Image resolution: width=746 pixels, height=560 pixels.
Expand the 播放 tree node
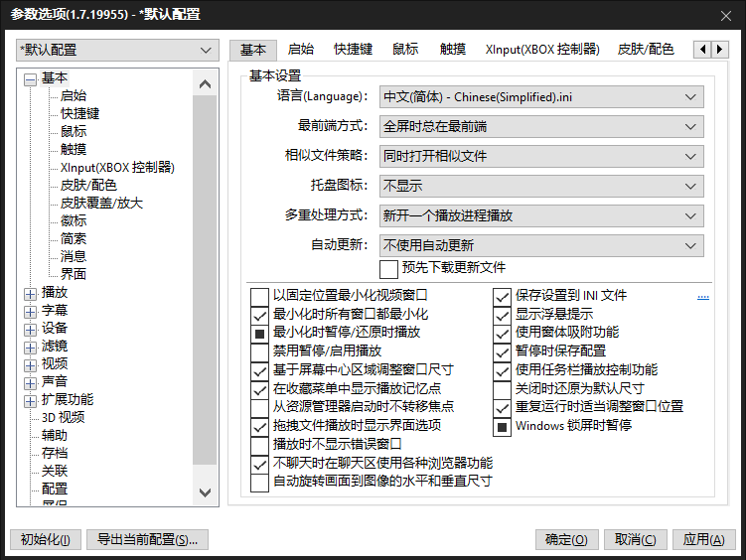[x=30, y=293]
